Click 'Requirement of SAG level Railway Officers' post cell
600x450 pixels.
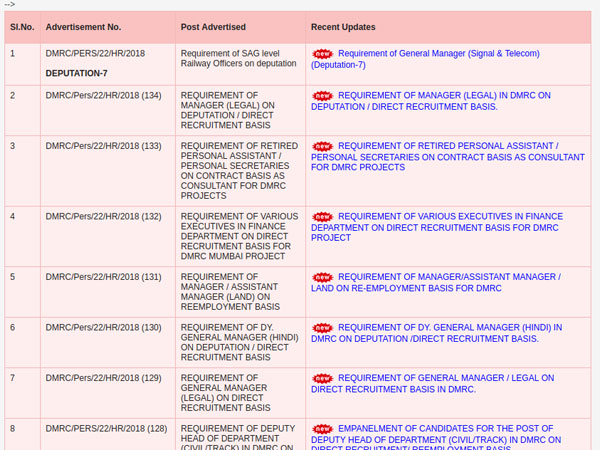[240, 64]
